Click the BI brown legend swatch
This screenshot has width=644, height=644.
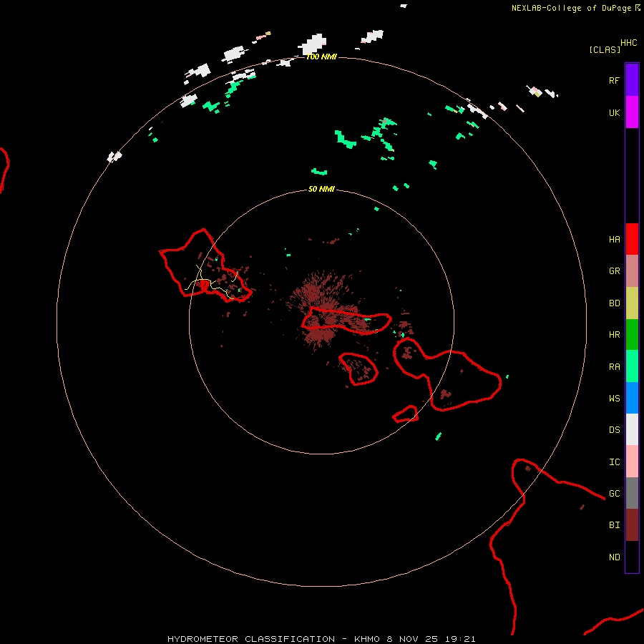tap(632, 525)
